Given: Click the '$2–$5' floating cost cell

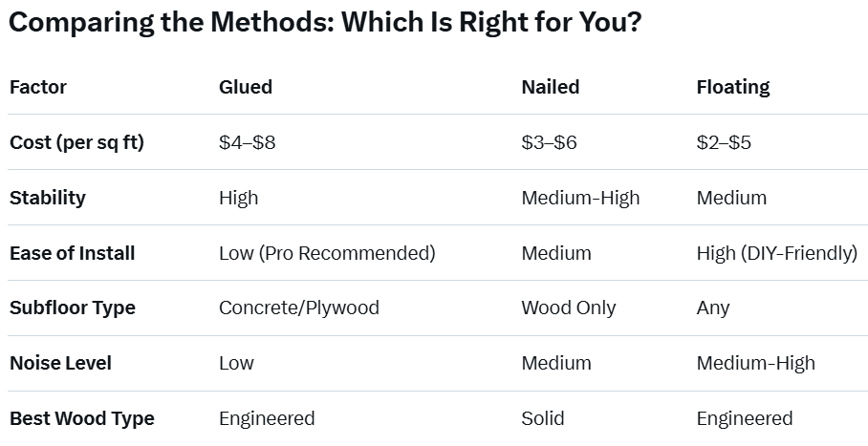Looking at the screenshot, I should click(x=724, y=142).
